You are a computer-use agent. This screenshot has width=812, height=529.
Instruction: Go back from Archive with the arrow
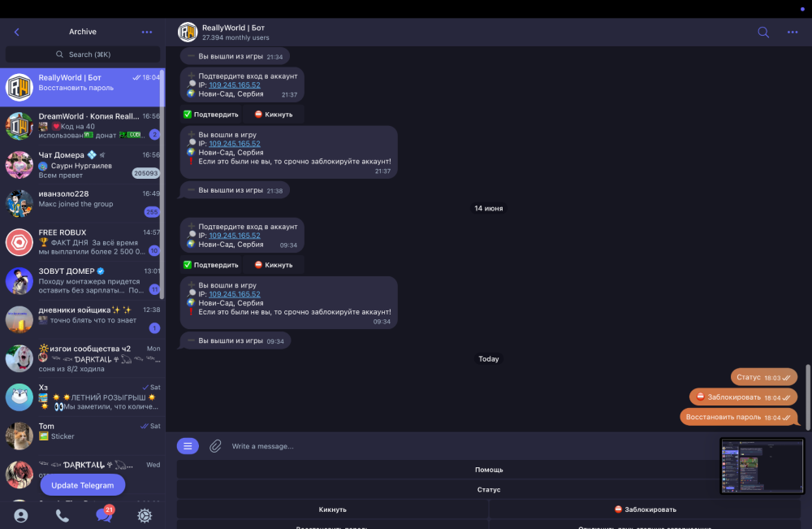[x=16, y=33]
